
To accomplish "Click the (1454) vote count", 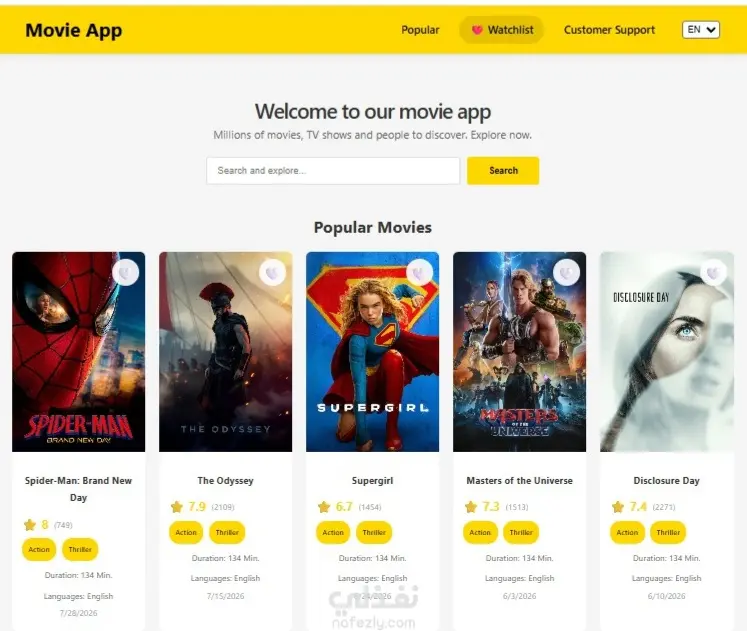I will coord(370,507).
